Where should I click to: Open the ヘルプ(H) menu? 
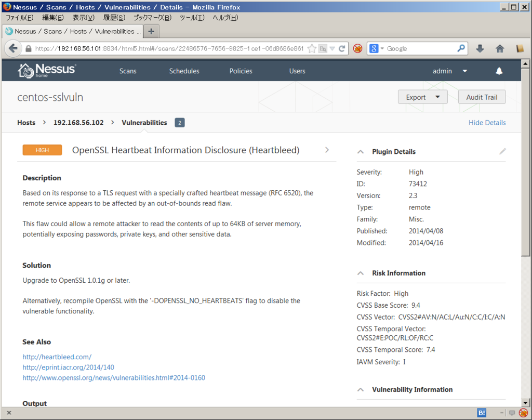(225, 18)
